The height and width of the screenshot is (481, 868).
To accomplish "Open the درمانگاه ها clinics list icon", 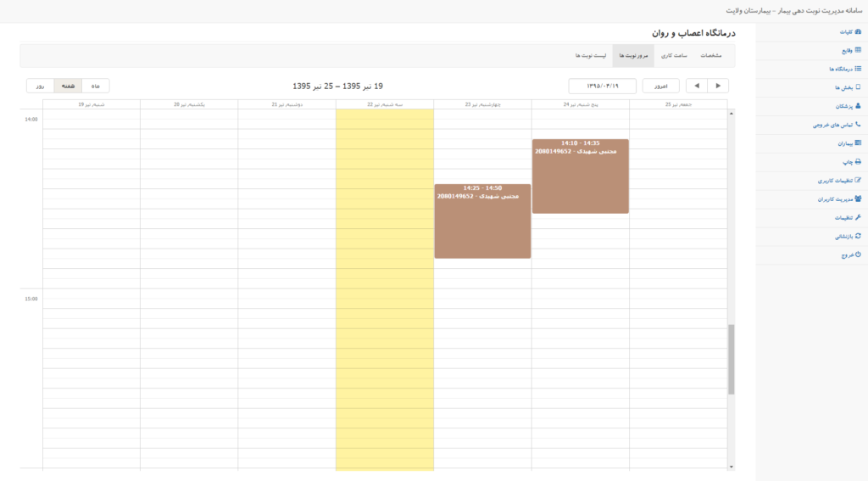I will (x=858, y=69).
